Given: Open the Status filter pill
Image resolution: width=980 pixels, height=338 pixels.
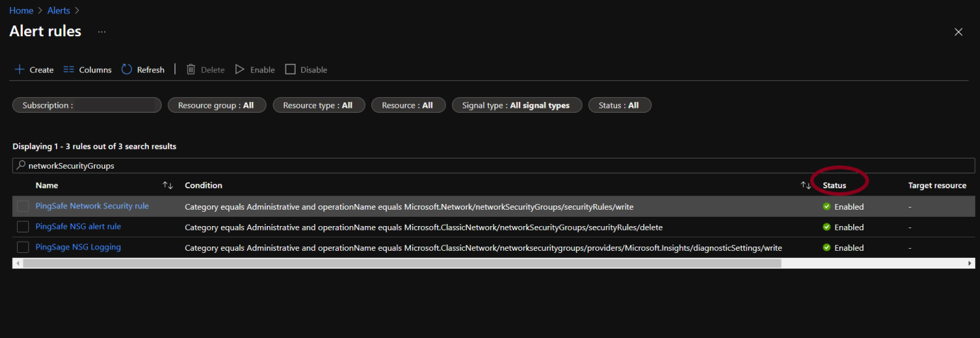Looking at the screenshot, I should click(x=619, y=105).
